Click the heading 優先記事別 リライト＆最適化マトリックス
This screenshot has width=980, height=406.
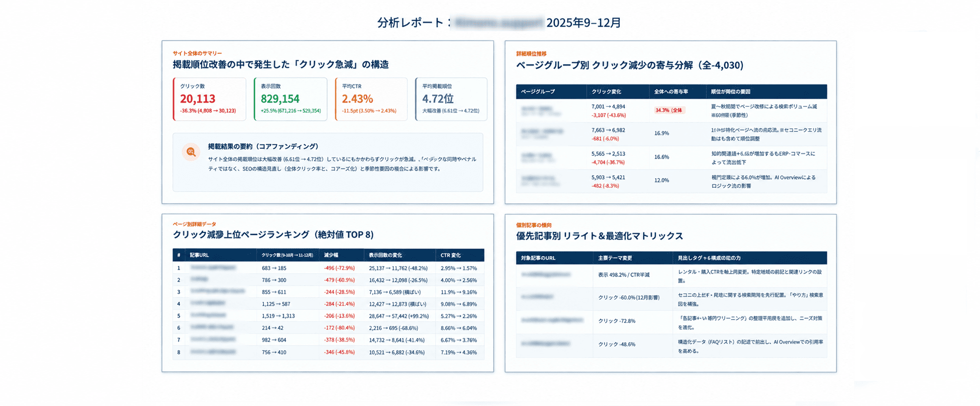pyautogui.click(x=600, y=236)
